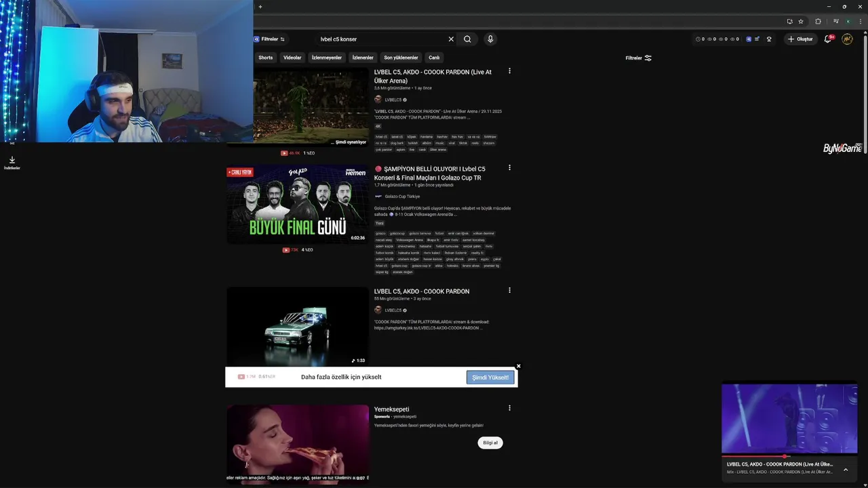868x488 pixels.
Task: Click the dog bark tag
Action: (x=396, y=143)
